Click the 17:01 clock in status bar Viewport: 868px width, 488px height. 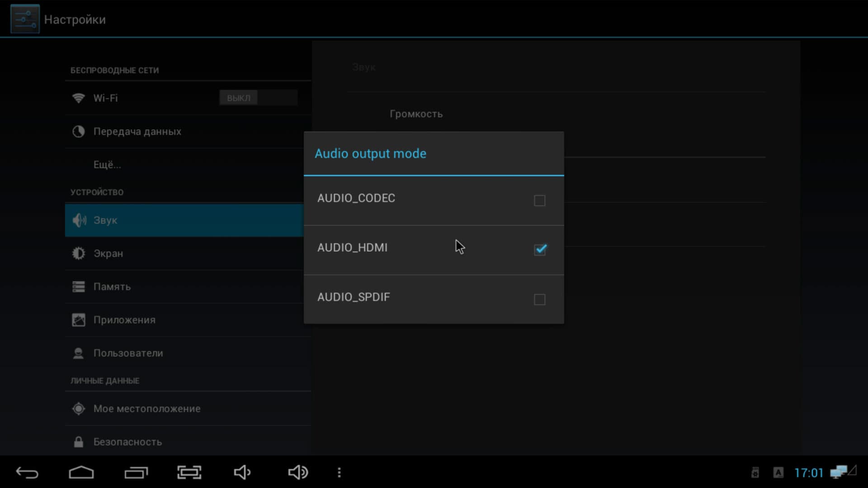click(808, 473)
